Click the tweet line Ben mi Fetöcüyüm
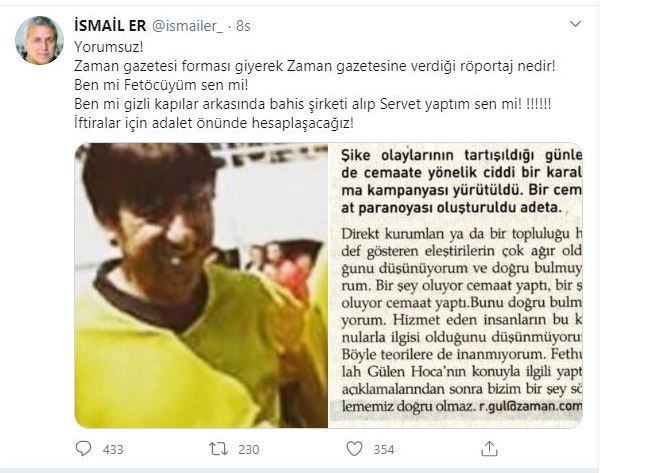The image size is (664, 473). (161, 85)
